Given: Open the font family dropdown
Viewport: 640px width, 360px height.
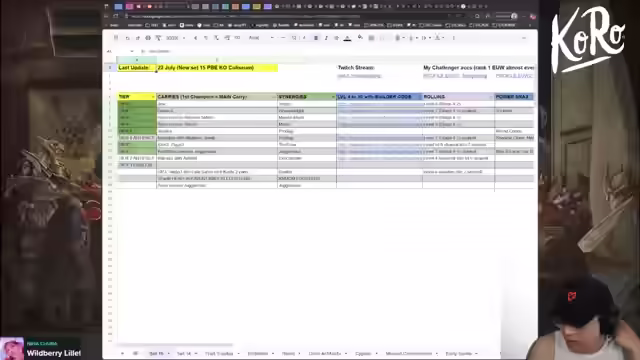Looking at the screenshot, I should click(261, 38).
